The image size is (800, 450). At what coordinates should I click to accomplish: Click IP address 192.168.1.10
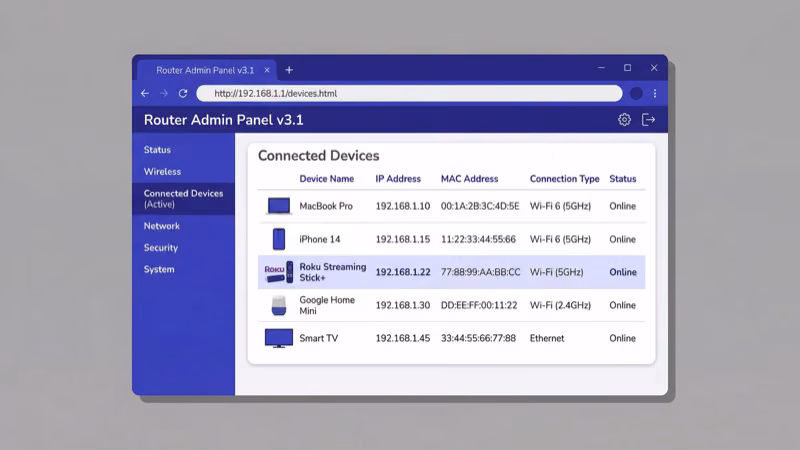coord(403,206)
